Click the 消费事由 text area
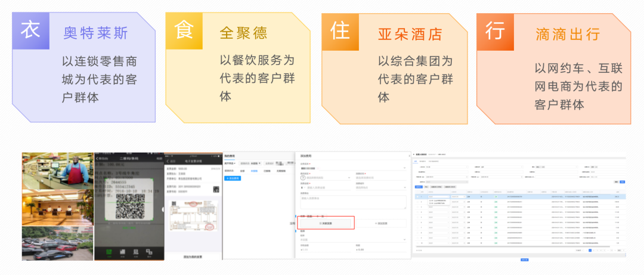The height and width of the screenshot is (275, 644). pyautogui.click(x=353, y=202)
